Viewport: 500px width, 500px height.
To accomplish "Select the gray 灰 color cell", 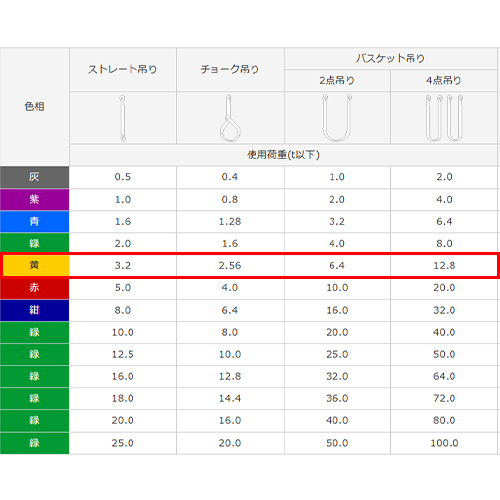I will click(34, 177).
